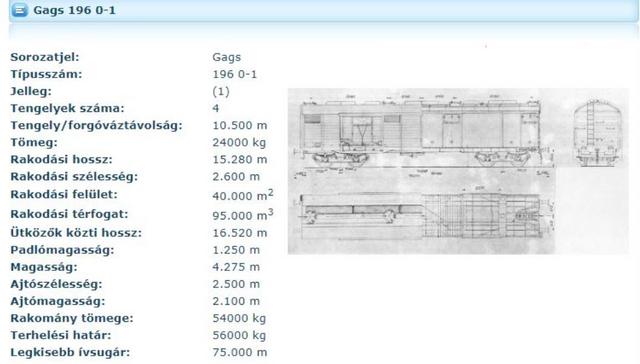
Task: Click the Legkisebb ívsugár value 75.000 m
Action: 240,353
